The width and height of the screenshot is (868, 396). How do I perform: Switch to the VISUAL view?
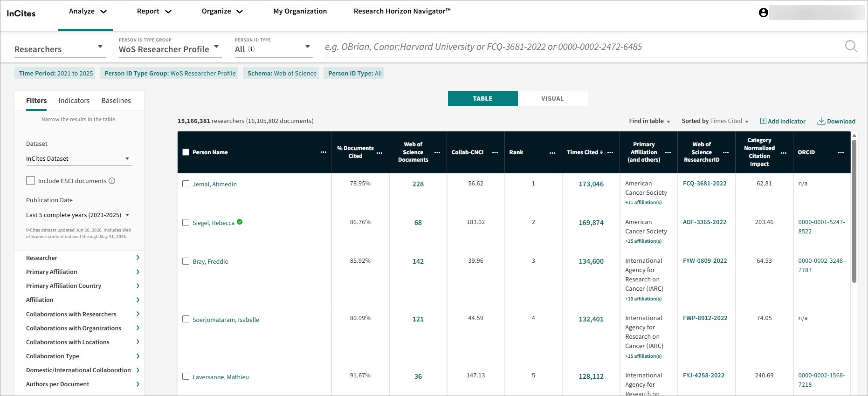click(552, 98)
